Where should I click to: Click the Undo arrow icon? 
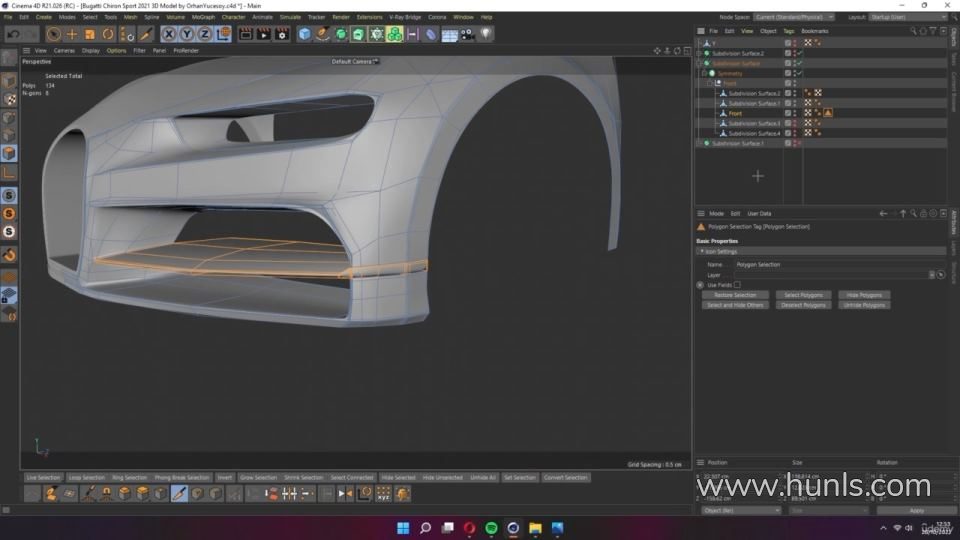click(13, 34)
